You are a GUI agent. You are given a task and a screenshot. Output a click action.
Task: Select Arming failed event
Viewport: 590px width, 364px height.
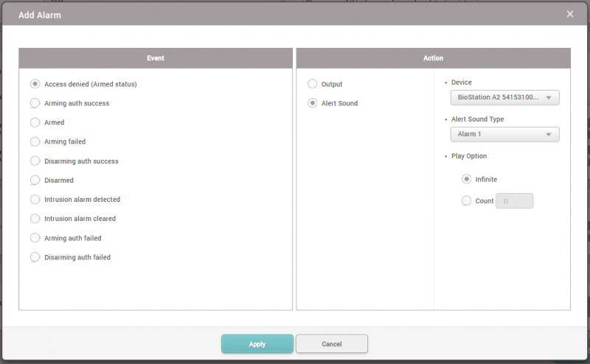[35, 141]
